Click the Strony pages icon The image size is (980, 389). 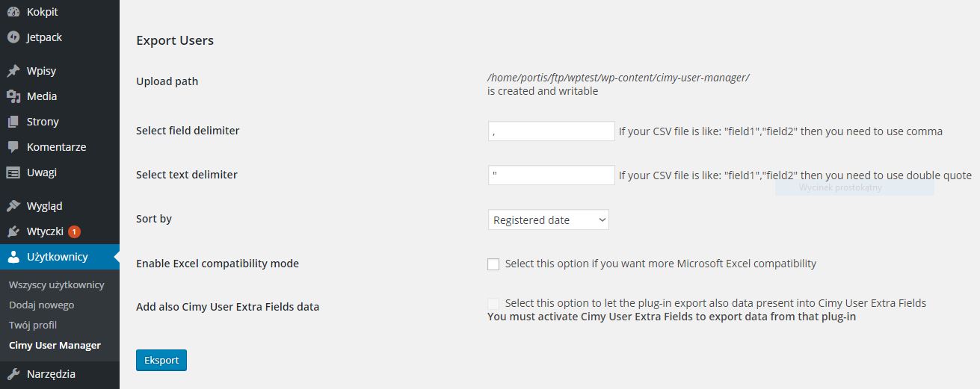pos(13,122)
